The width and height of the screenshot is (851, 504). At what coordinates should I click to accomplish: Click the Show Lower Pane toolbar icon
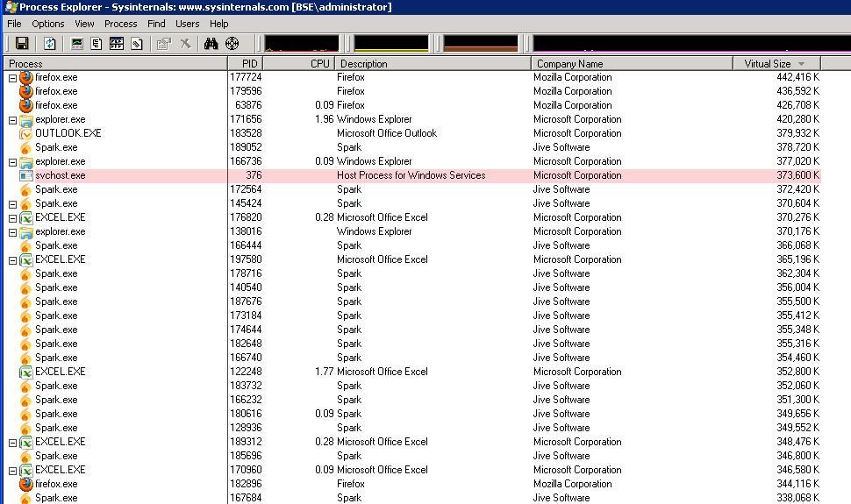[x=116, y=44]
